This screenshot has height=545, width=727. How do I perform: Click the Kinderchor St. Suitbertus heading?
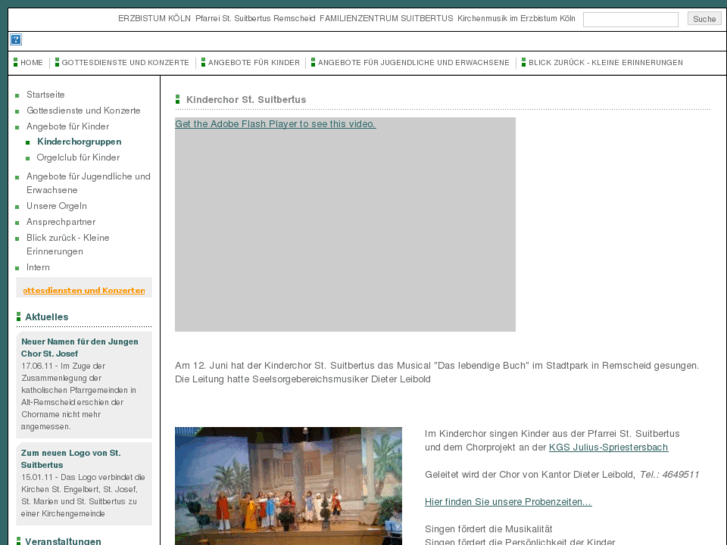coord(246,100)
